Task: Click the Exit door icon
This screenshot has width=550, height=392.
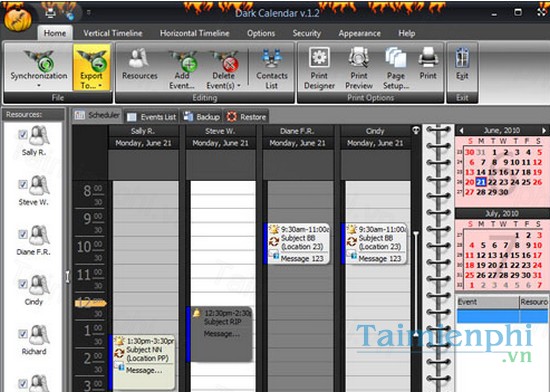Action: pos(462,58)
